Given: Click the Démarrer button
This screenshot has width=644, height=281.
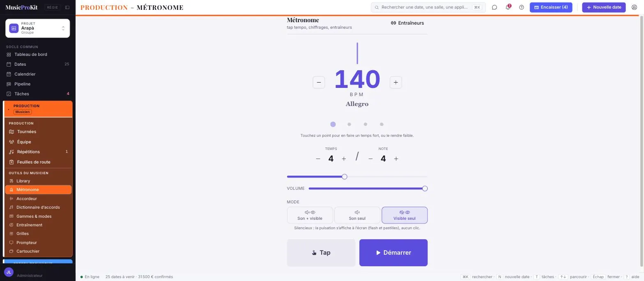Looking at the screenshot, I should click(x=393, y=253).
